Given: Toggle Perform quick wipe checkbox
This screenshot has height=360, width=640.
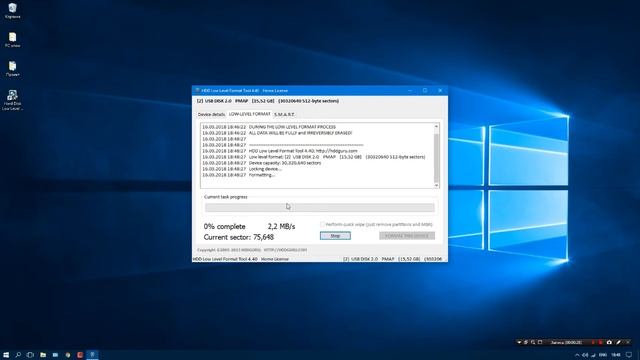Looking at the screenshot, I should click(x=322, y=224).
